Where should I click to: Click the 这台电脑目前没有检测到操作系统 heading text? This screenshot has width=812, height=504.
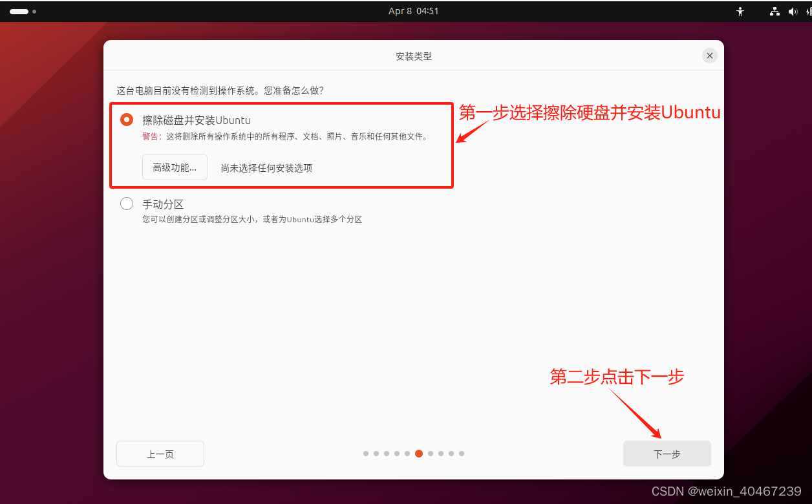click(220, 90)
